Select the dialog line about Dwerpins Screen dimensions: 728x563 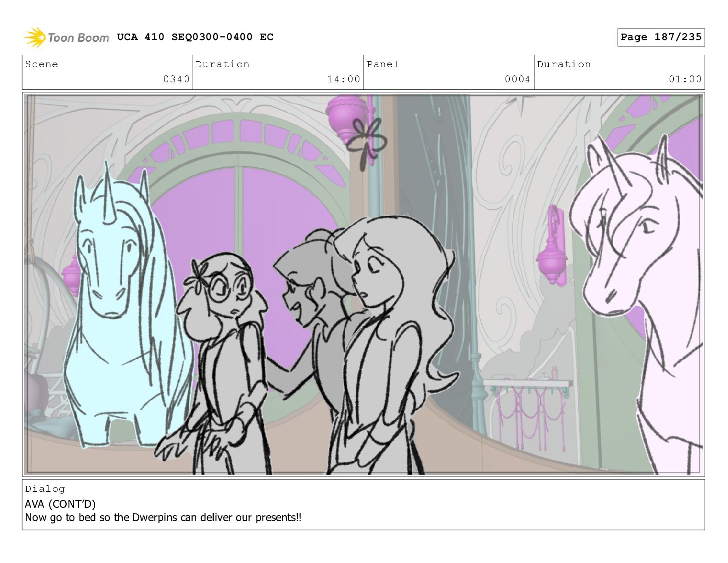coord(163,517)
